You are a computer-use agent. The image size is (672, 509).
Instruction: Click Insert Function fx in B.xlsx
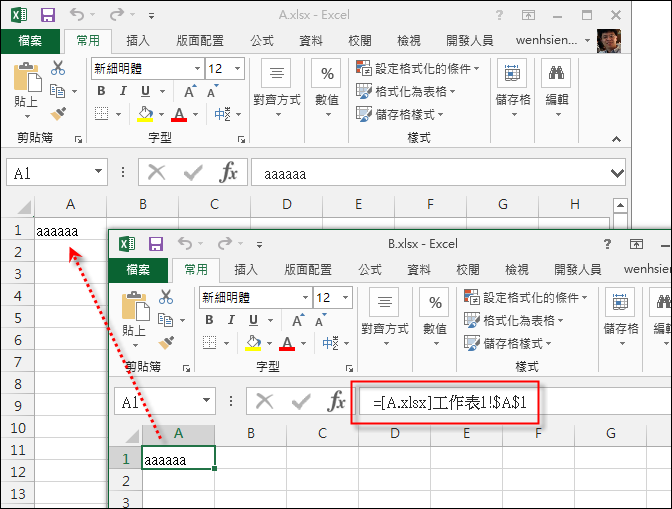336,401
